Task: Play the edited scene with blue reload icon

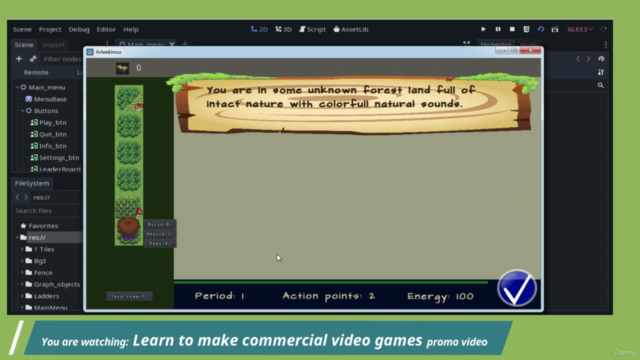Action: 540,29
